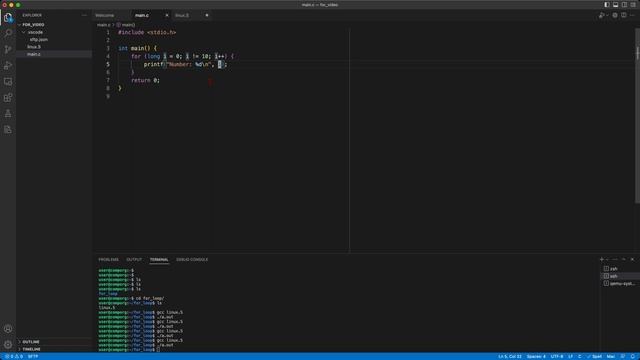Click Ln 5, Col 22 cursor position
This screenshot has height=360, width=640.
point(510,356)
